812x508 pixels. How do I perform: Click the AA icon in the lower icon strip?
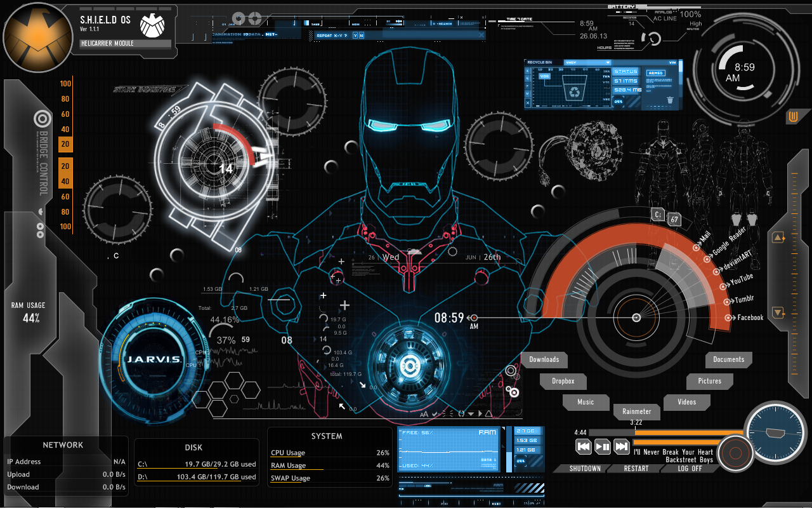(x=424, y=414)
